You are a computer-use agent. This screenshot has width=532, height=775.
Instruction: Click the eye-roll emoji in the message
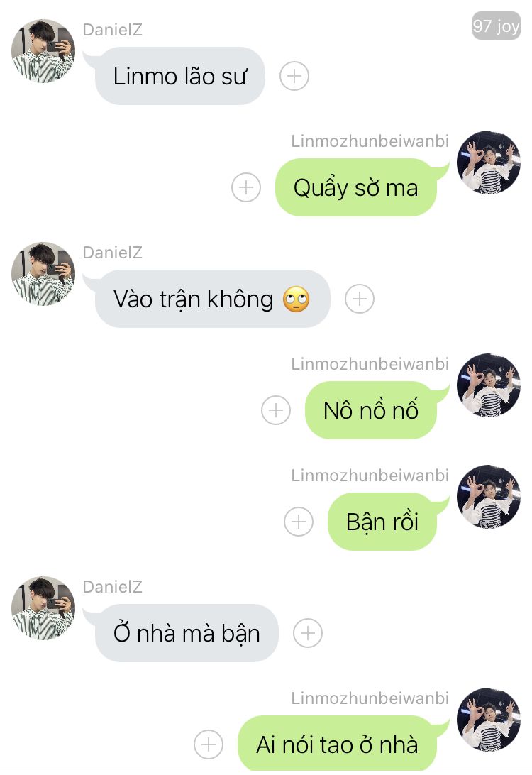(296, 299)
